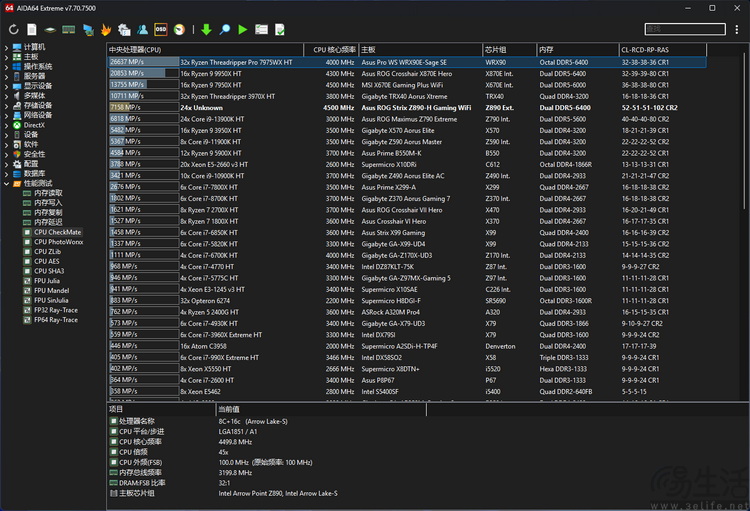Select the FPU Julia benchmark

pyautogui.click(x=47, y=281)
